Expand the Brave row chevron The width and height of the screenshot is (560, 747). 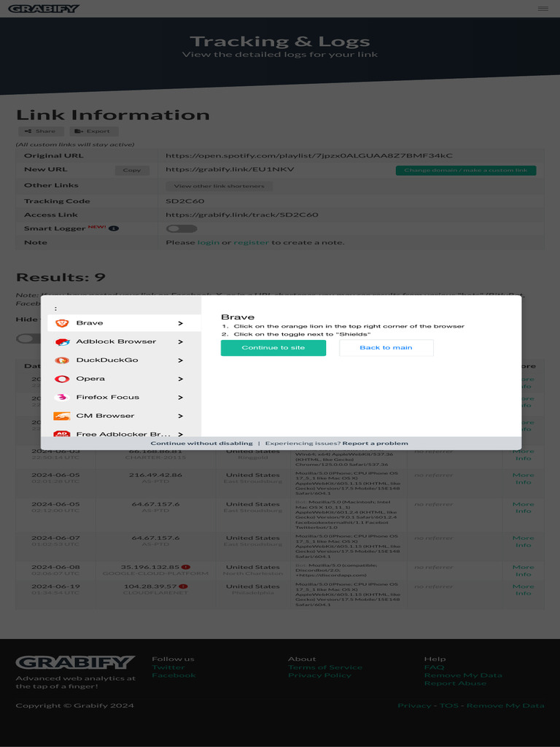click(x=181, y=323)
